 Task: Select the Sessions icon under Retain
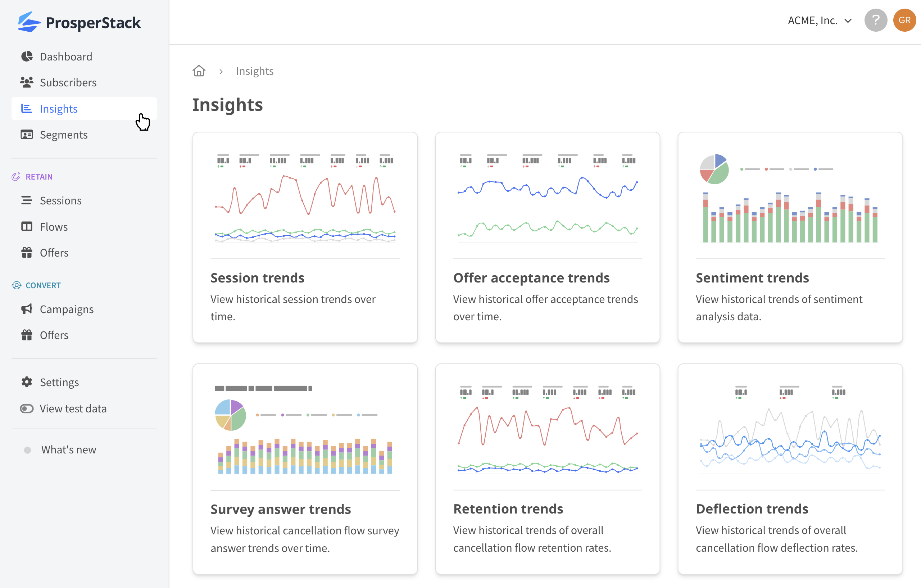(26, 200)
